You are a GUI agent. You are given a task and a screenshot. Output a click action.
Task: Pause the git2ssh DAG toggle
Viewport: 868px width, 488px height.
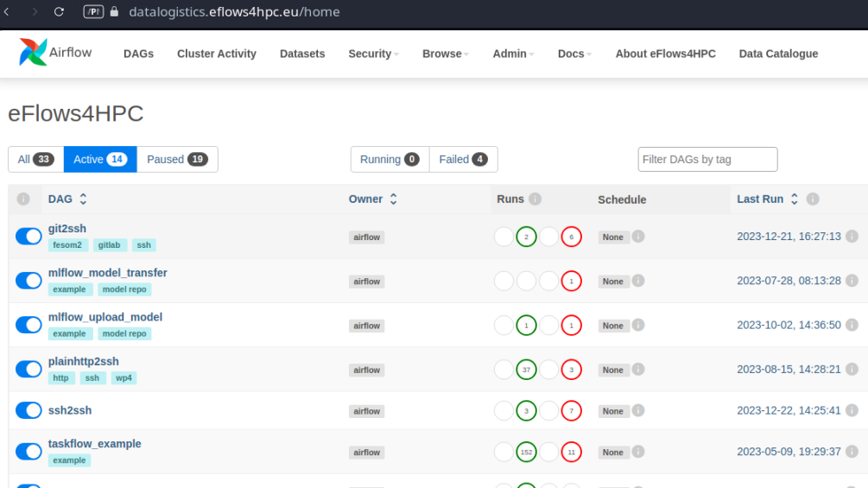pyautogui.click(x=29, y=237)
